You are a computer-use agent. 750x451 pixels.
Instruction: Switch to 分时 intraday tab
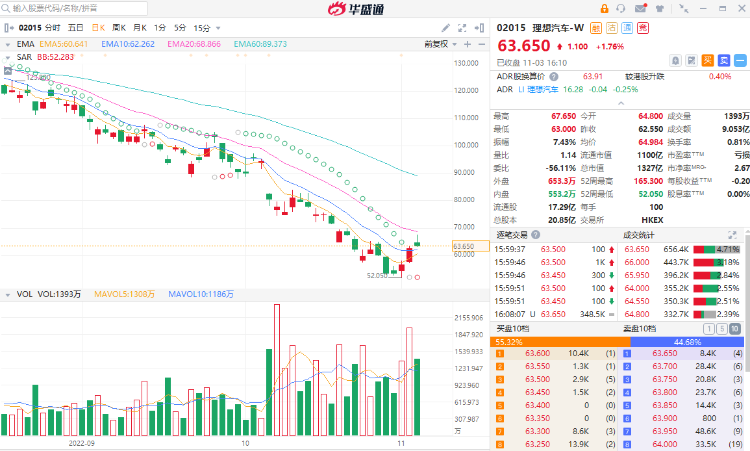53,28
